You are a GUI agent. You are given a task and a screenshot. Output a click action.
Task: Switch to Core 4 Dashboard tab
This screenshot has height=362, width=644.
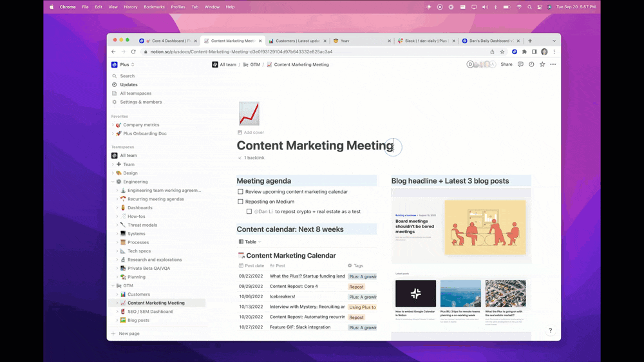tap(168, 41)
